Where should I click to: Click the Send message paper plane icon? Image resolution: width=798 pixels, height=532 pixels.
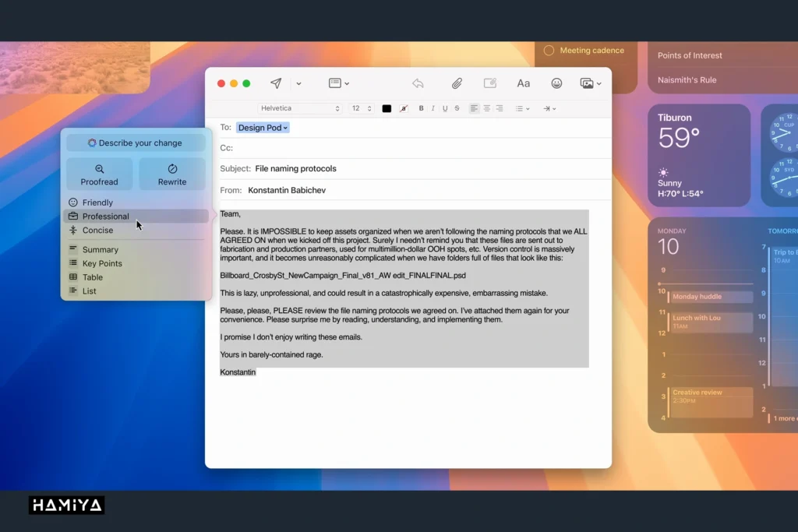coord(276,83)
